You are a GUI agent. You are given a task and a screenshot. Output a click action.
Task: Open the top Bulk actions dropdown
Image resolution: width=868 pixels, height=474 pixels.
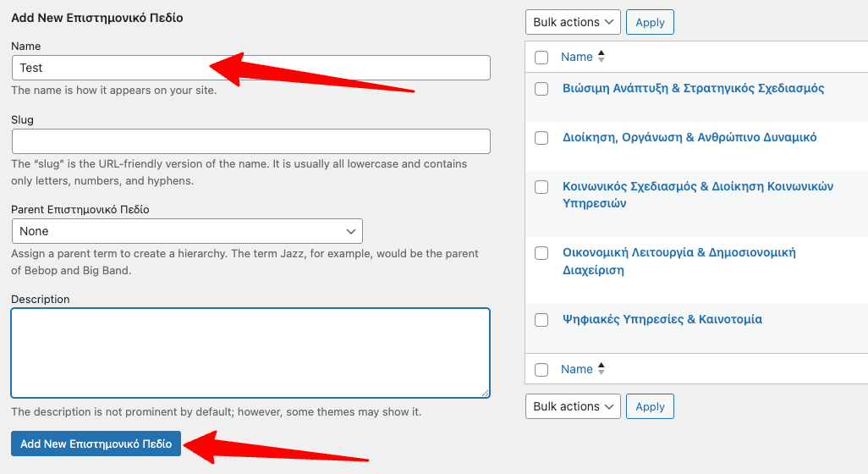click(573, 22)
